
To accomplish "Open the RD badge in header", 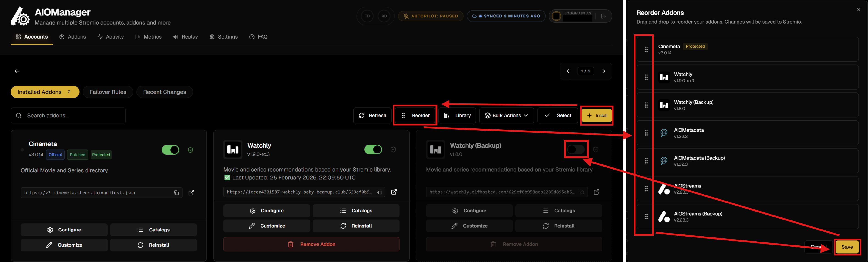I will point(384,16).
